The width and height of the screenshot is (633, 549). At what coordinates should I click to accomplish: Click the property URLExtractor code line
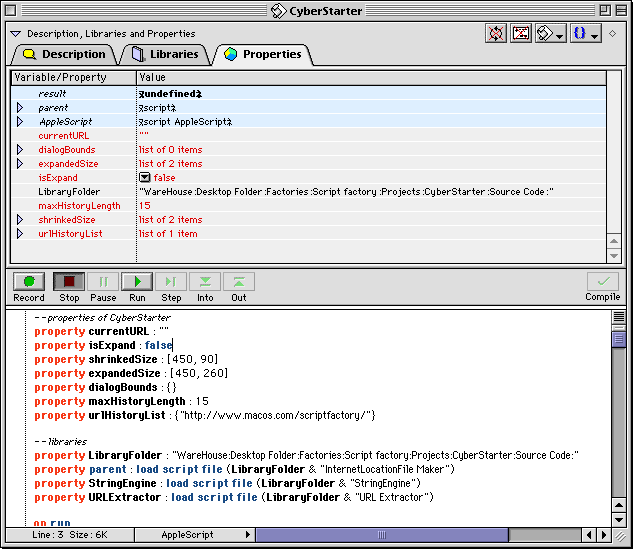coord(234,497)
